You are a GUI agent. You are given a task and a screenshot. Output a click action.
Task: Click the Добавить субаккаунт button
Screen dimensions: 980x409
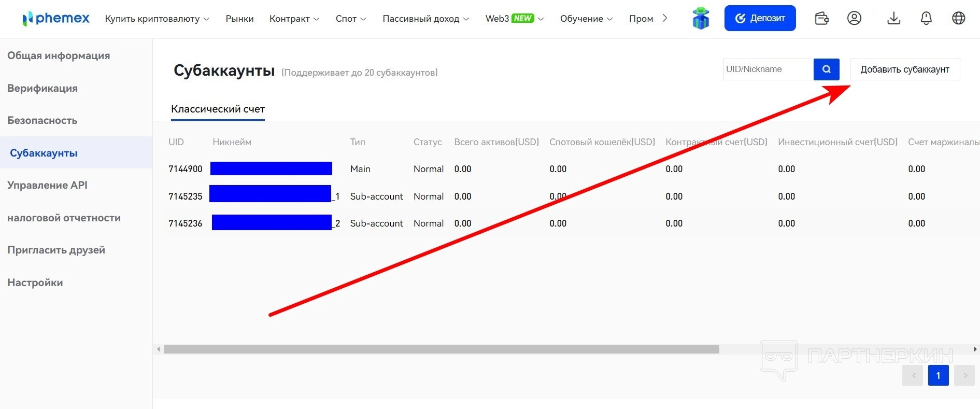pos(905,69)
